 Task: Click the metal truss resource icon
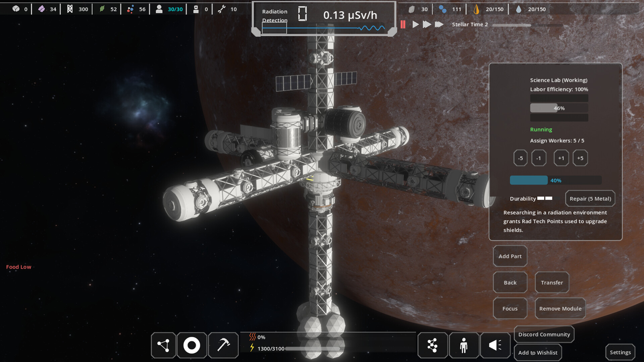[x=70, y=9]
